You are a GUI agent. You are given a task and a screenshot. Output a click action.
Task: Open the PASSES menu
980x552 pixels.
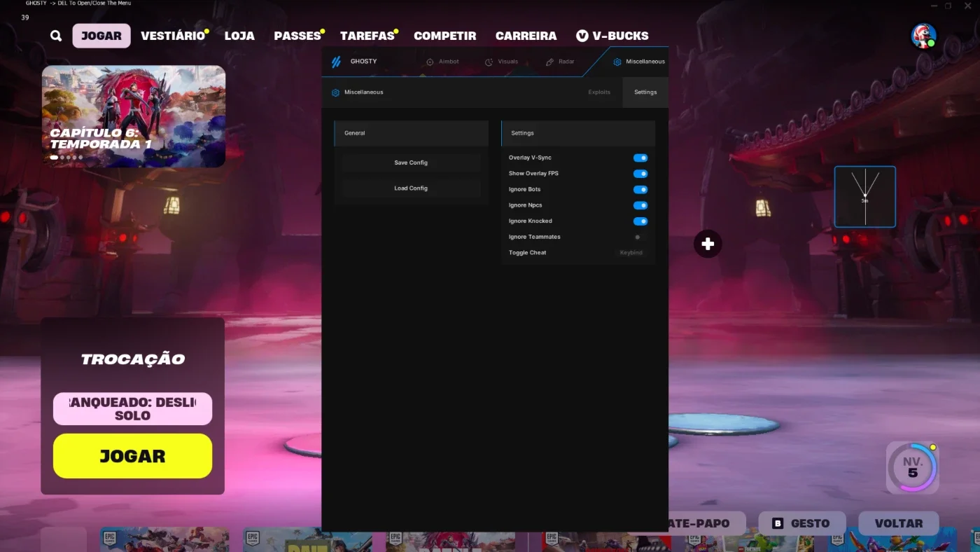pos(297,36)
